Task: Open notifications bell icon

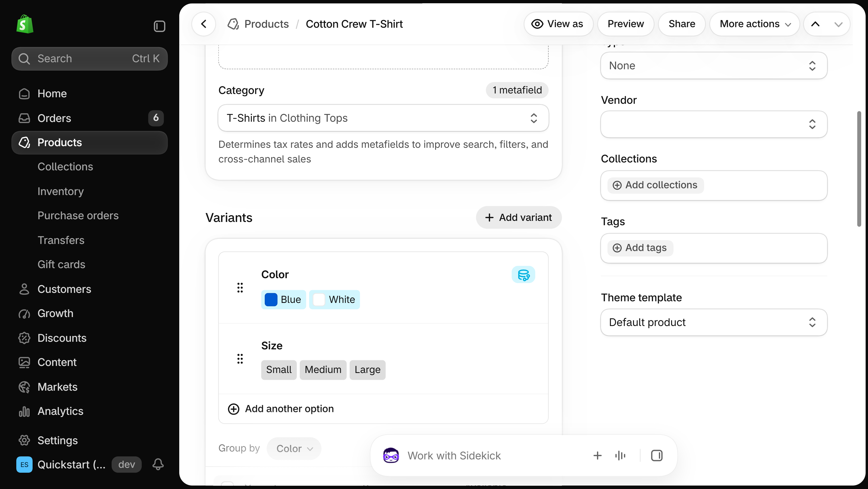Action: click(x=158, y=464)
